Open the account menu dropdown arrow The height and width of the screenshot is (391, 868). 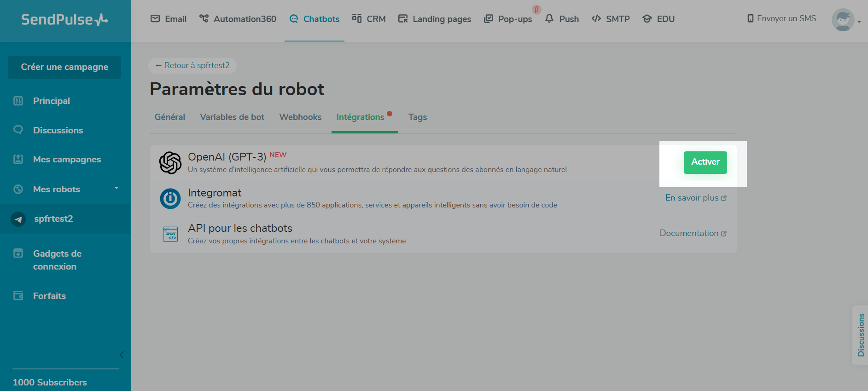click(x=859, y=21)
